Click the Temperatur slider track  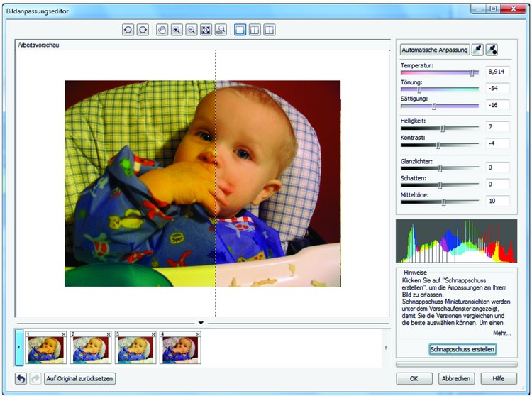(x=439, y=72)
